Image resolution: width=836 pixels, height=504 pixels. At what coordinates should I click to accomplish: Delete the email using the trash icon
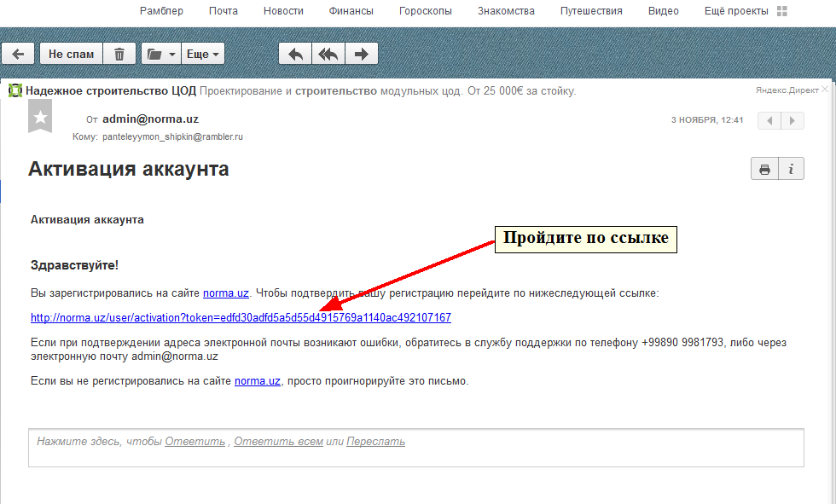(x=119, y=53)
